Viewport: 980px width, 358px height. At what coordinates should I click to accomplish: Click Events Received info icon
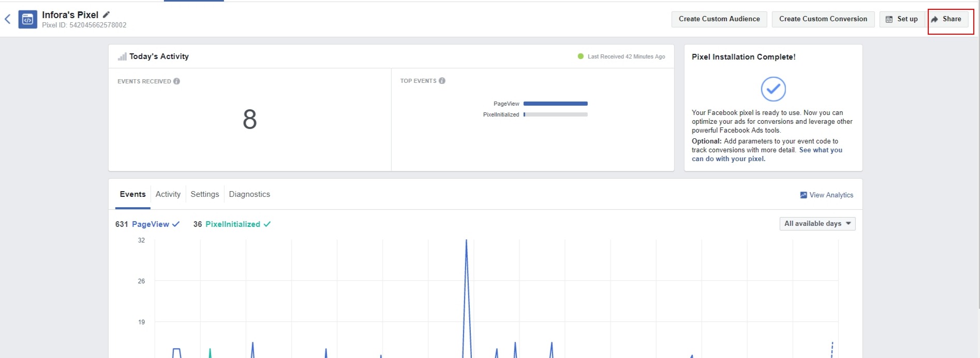[x=176, y=81]
